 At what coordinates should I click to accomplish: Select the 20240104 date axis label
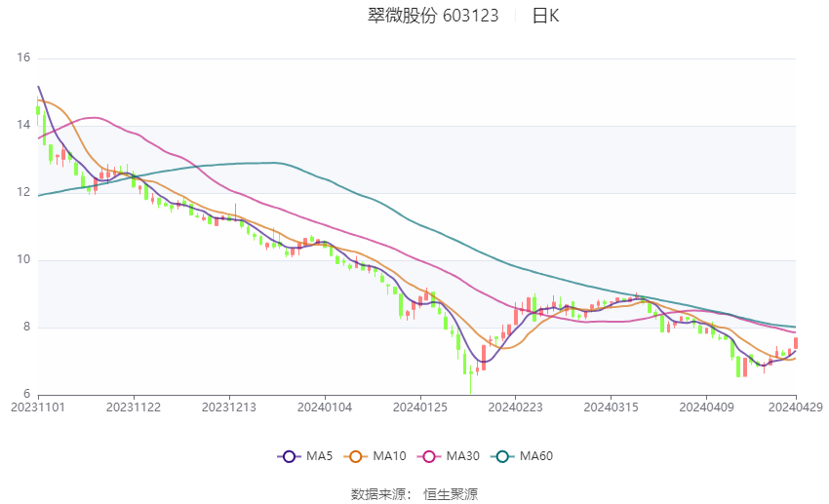tap(325, 407)
